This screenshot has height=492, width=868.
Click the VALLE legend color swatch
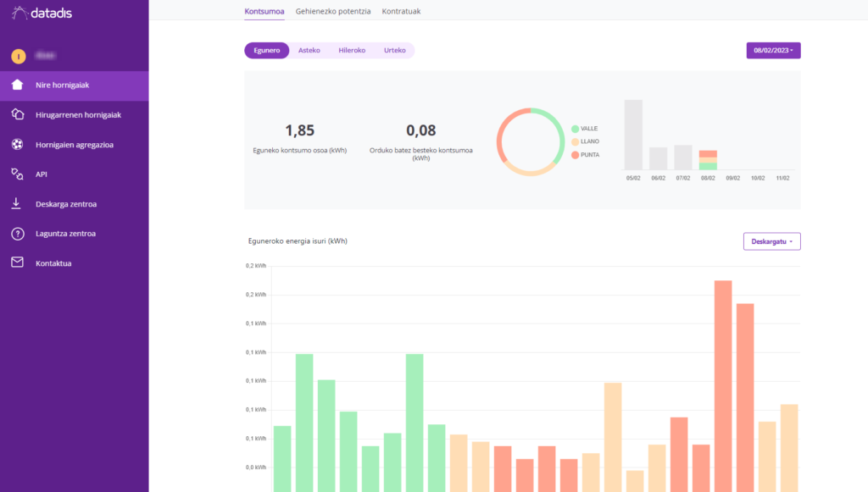tap(575, 129)
